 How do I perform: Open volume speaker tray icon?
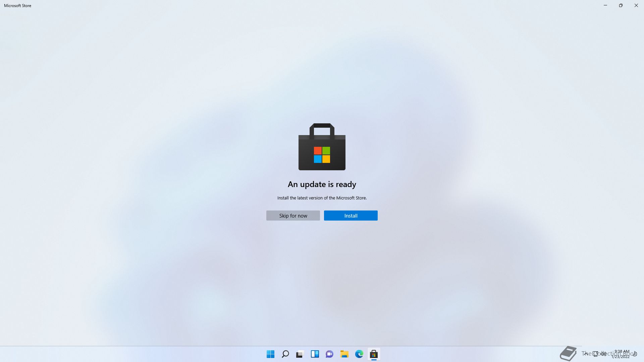pyautogui.click(x=603, y=354)
